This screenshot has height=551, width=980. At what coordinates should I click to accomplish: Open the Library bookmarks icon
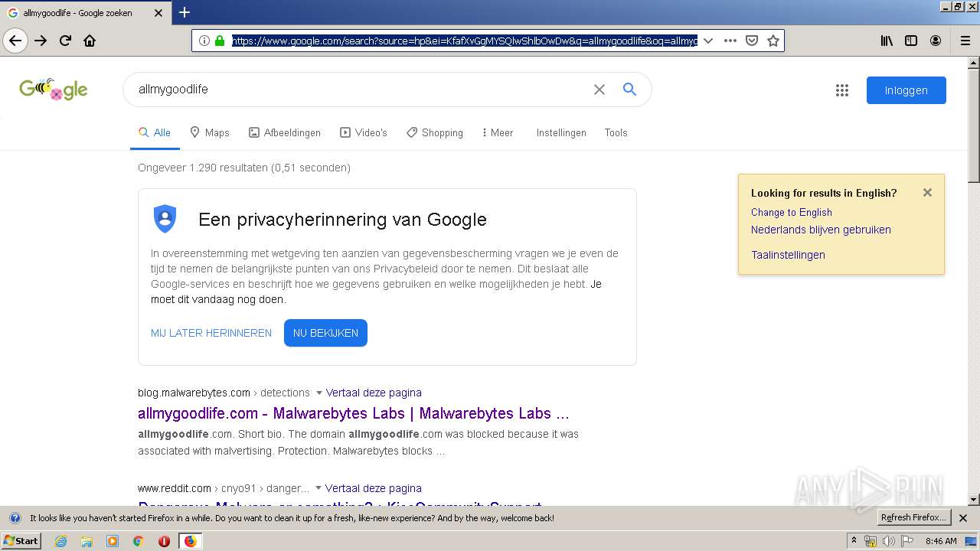pos(887,41)
